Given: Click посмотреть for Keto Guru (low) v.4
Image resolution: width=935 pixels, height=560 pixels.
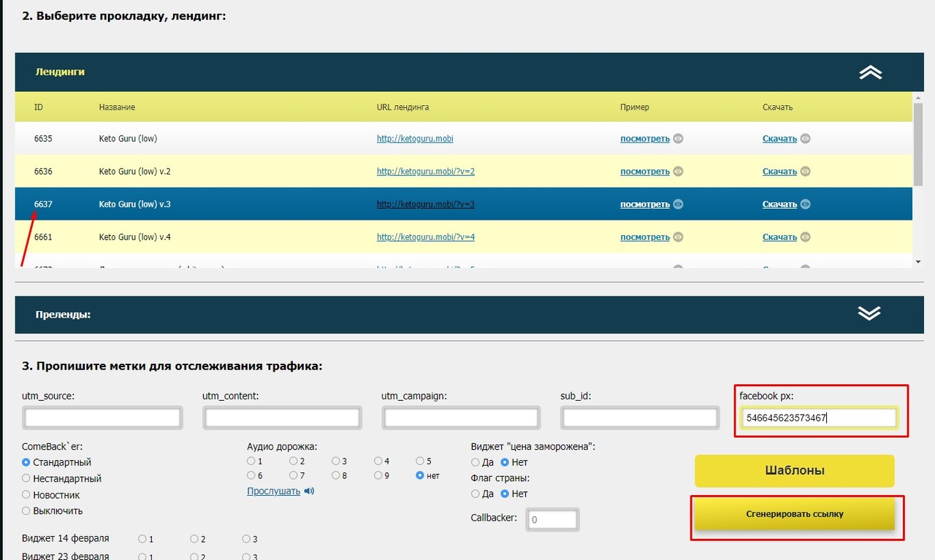Looking at the screenshot, I should [645, 237].
